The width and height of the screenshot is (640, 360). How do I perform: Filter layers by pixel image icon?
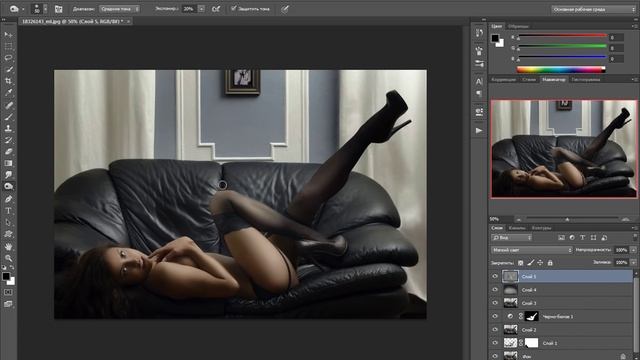(x=561, y=238)
